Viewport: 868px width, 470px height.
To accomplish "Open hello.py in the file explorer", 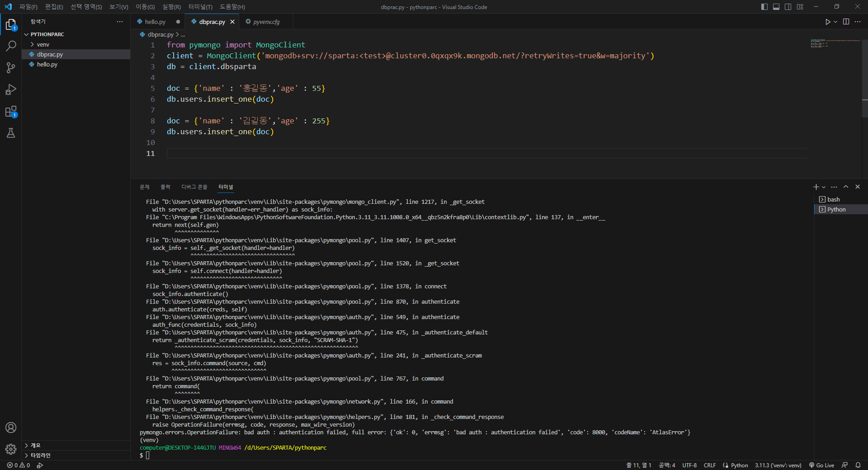I will click(x=76, y=64).
